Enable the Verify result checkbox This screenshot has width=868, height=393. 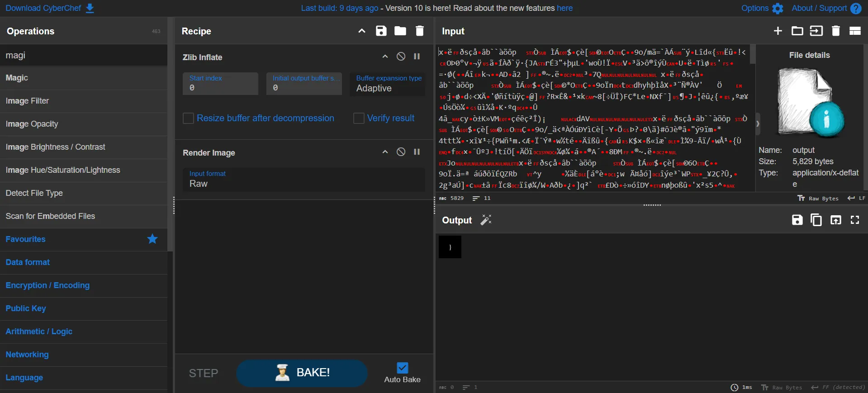359,118
